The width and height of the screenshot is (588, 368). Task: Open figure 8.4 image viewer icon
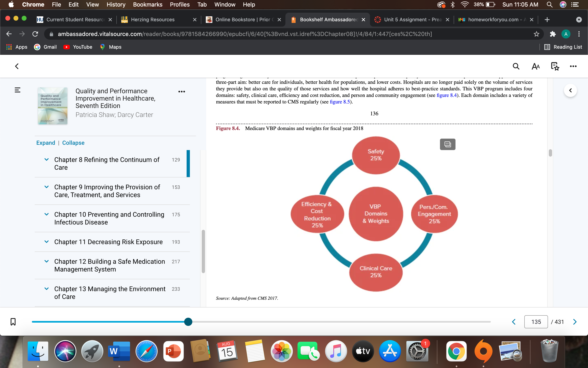(448, 144)
